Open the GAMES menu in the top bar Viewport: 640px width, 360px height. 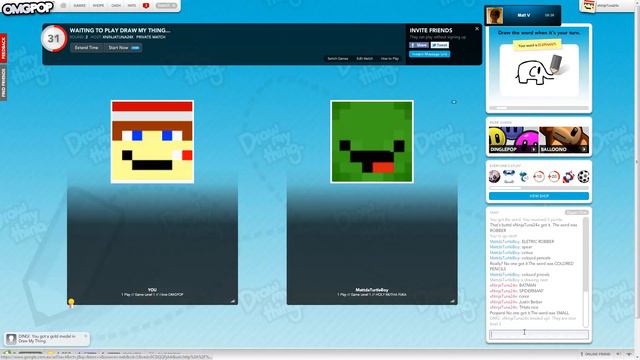[79, 6]
